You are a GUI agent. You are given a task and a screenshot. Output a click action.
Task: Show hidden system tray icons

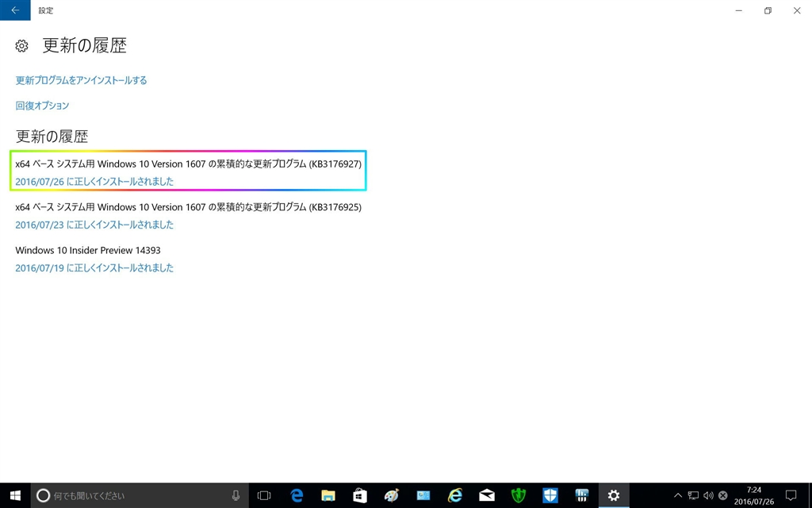tap(678, 495)
